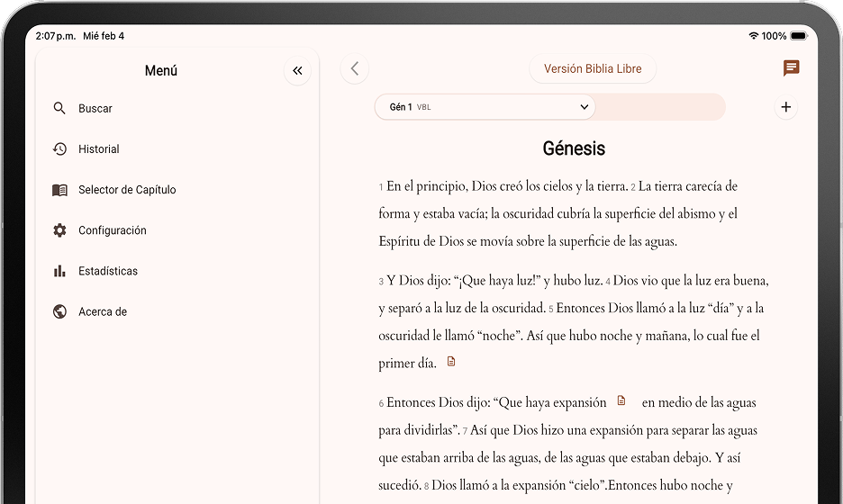This screenshot has height=504, width=843.
Task: Add a pane with the plus button
Action: click(785, 107)
